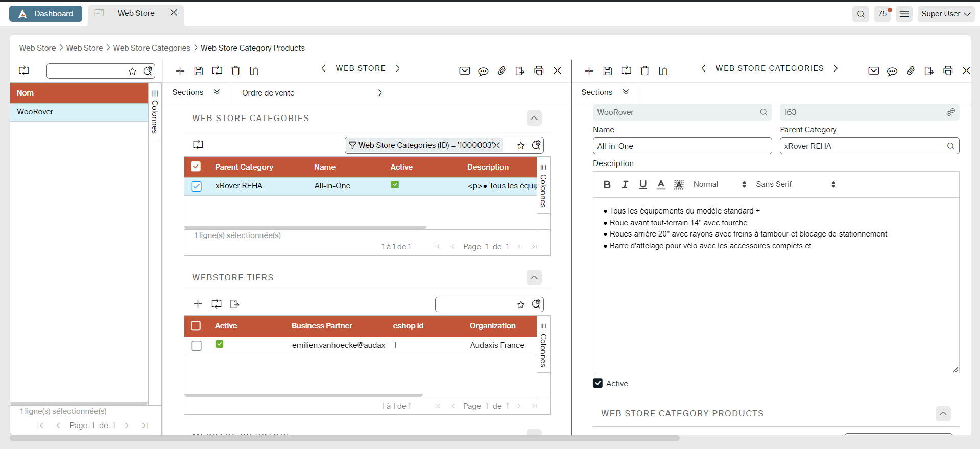Save the Web Store Categories record
Viewport: 980px width, 449px height.
608,71
